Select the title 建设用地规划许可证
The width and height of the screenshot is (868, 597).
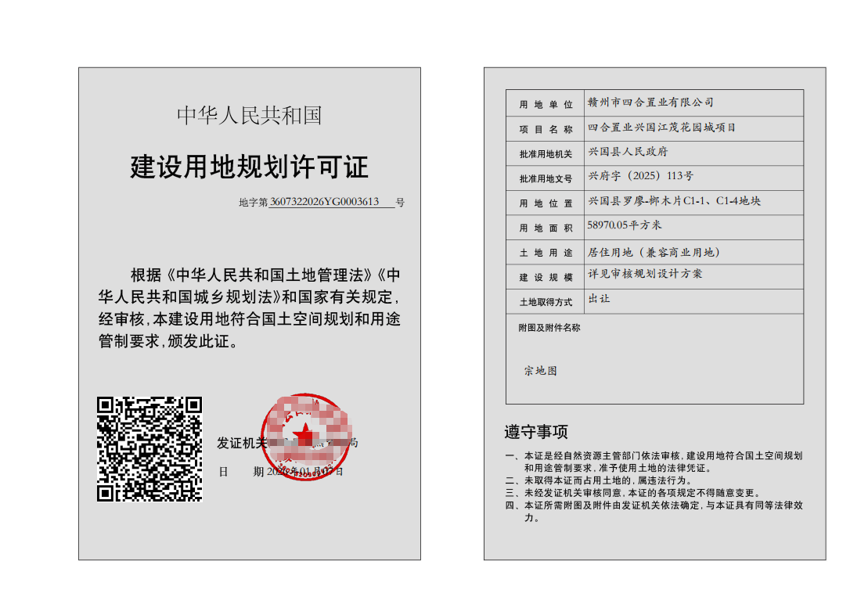click(249, 167)
